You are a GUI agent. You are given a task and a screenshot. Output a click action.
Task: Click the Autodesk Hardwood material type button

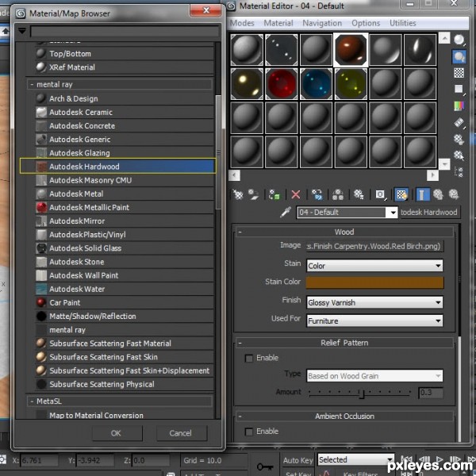pyautogui.click(x=429, y=212)
